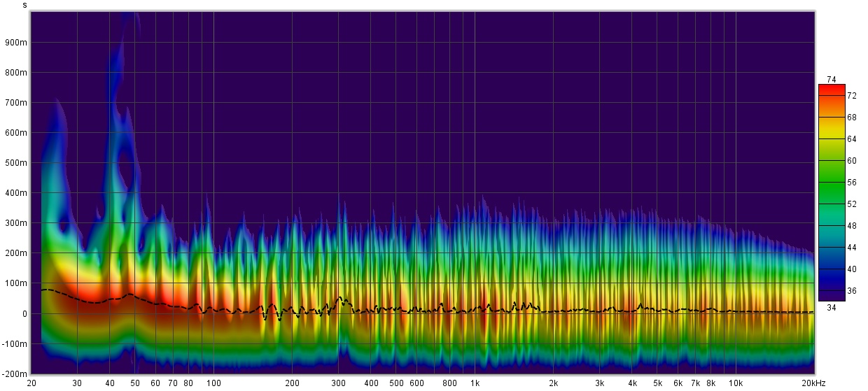Click the 400 label on frequency axis

(371, 383)
